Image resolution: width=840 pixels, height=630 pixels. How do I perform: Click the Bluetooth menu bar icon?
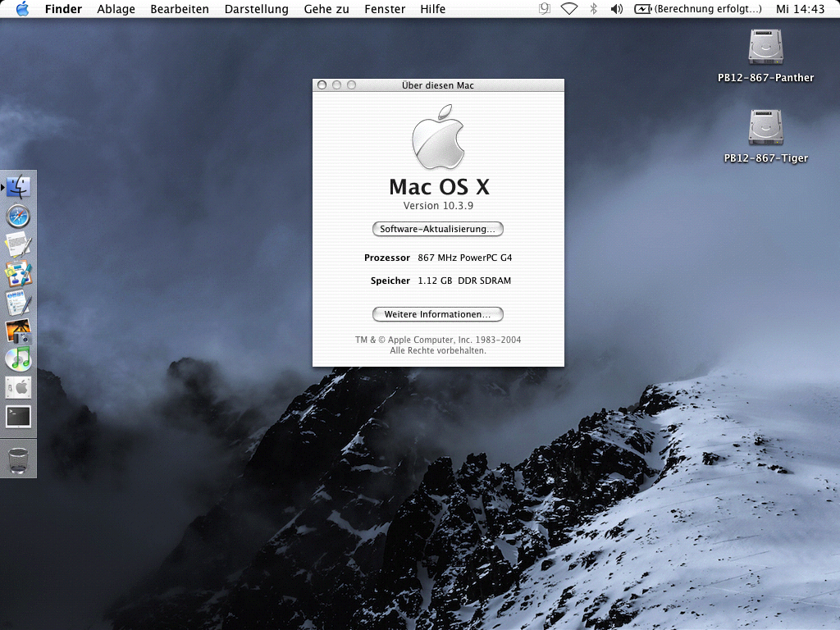pyautogui.click(x=594, y=8)
